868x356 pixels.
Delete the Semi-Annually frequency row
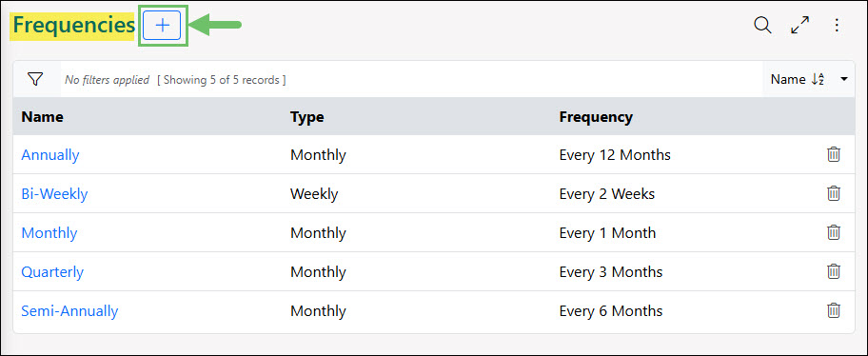click(833, 310)
